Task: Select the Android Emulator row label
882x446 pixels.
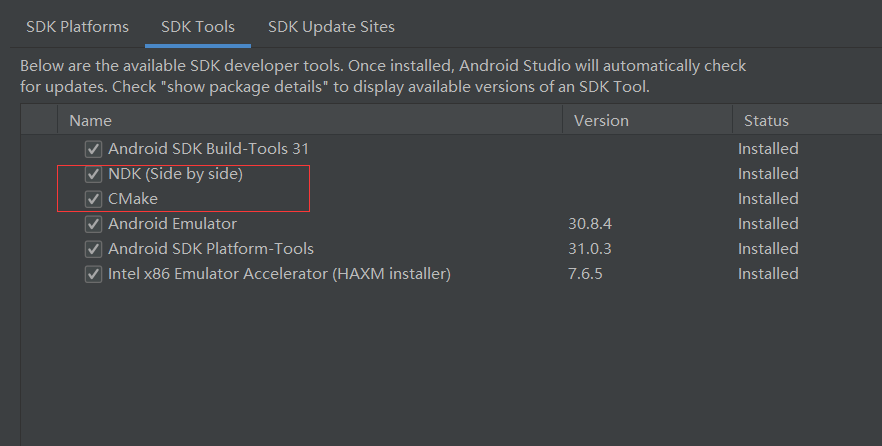Action: 172,224
